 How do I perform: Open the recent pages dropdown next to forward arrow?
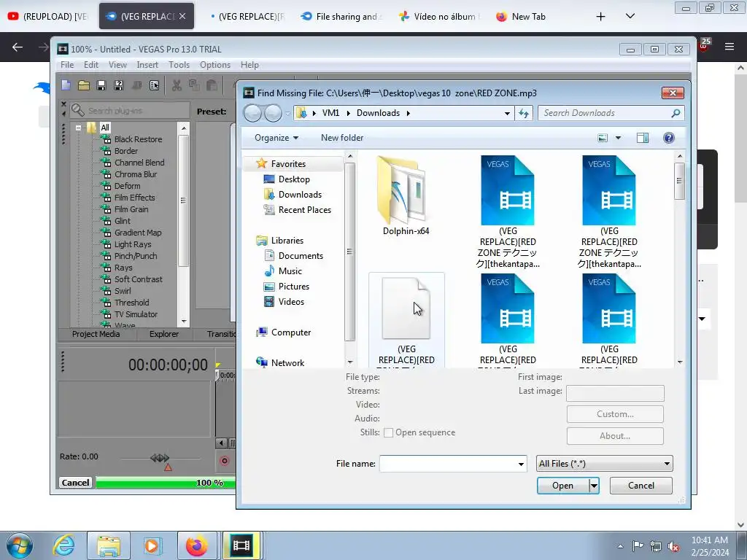287,113
